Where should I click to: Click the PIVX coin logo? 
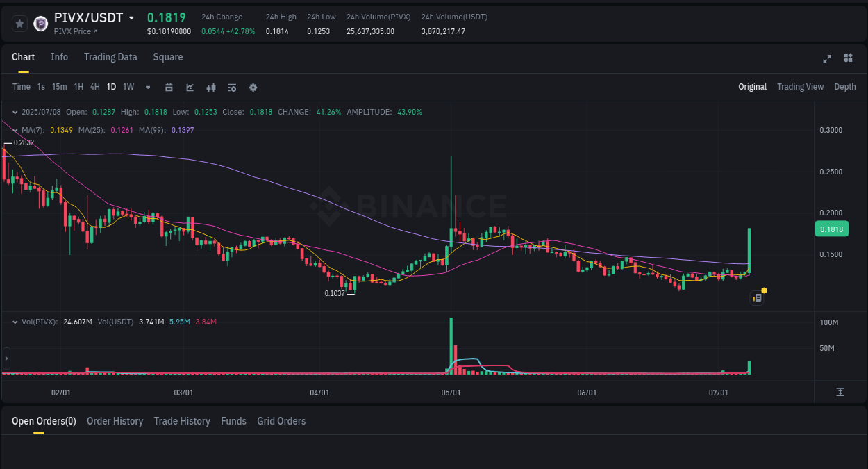[40, 23]
